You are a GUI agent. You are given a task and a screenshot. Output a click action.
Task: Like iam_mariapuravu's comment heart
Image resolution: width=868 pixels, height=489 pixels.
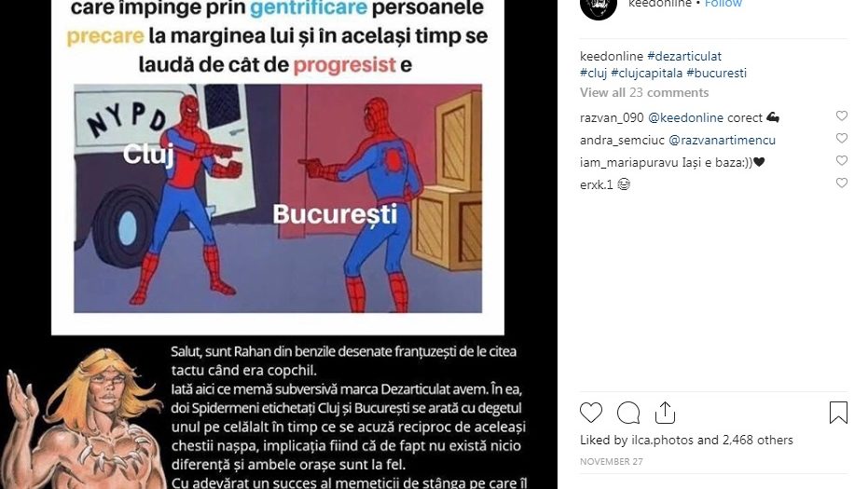tap(841, 160)
